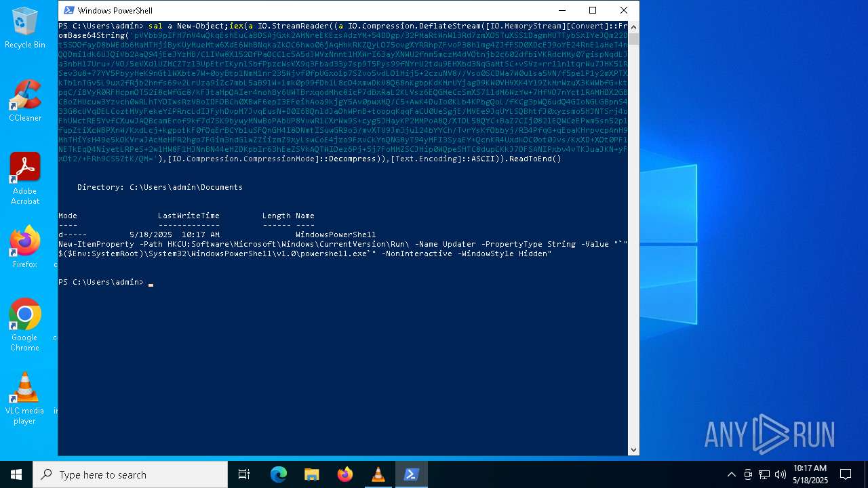Open Task View from the taskbar
Viewport: 868px width, 488px height.
244,474
